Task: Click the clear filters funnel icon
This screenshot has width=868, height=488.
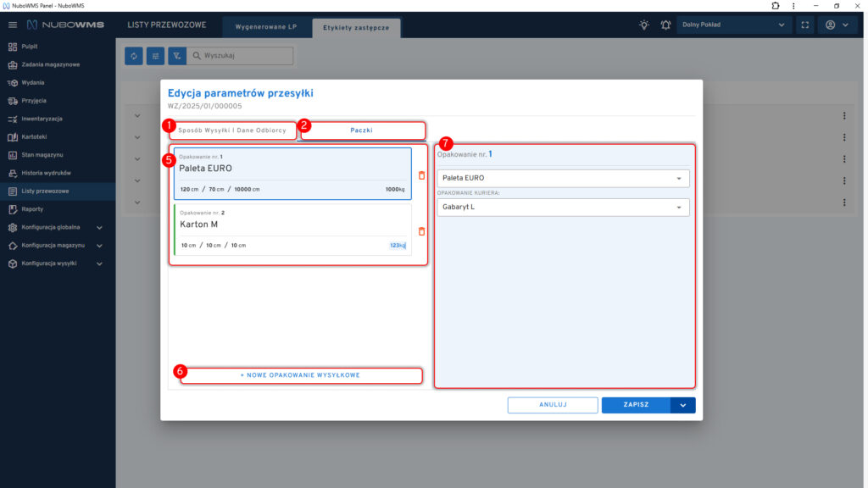Action: click(x=177, y=56)
